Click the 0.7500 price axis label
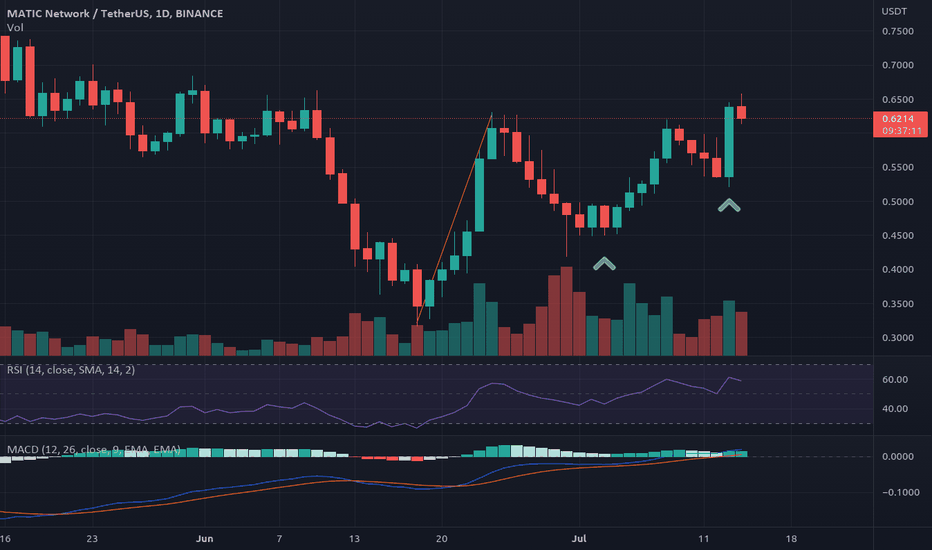 point(898,32)
